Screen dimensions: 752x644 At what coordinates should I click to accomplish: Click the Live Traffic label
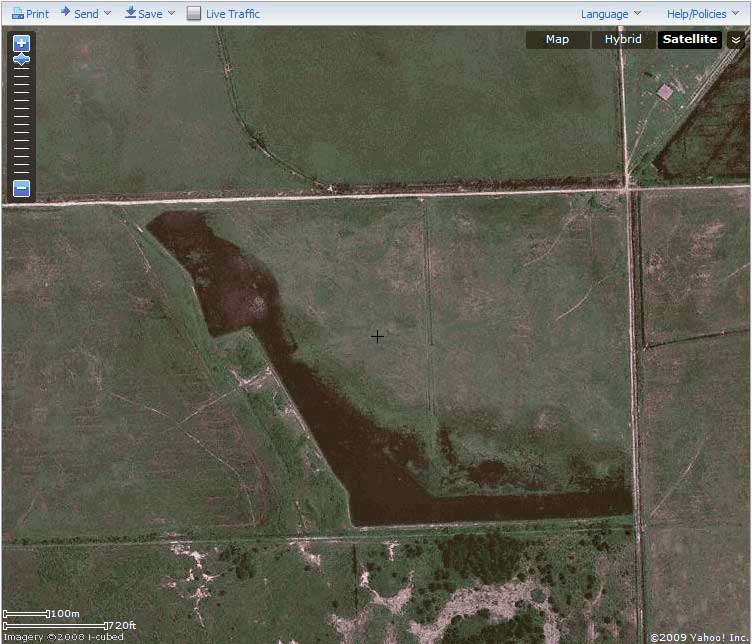pos(233,14)
